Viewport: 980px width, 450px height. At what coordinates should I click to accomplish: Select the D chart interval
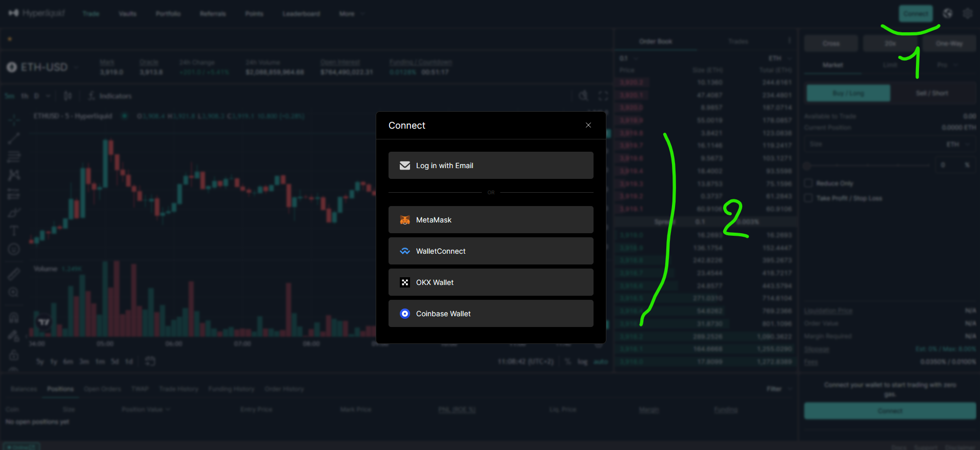coord(36,96)
